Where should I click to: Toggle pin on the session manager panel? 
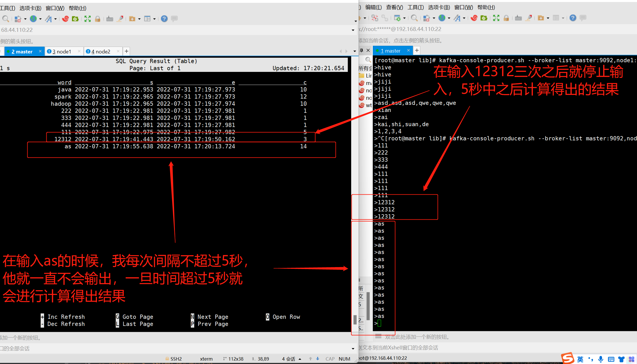point(361,50)
